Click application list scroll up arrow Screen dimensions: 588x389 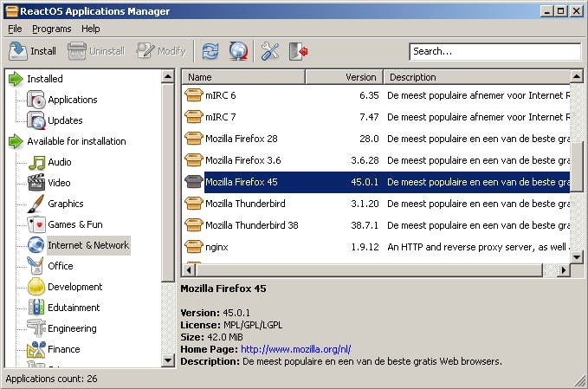click(x=576, y=77)
